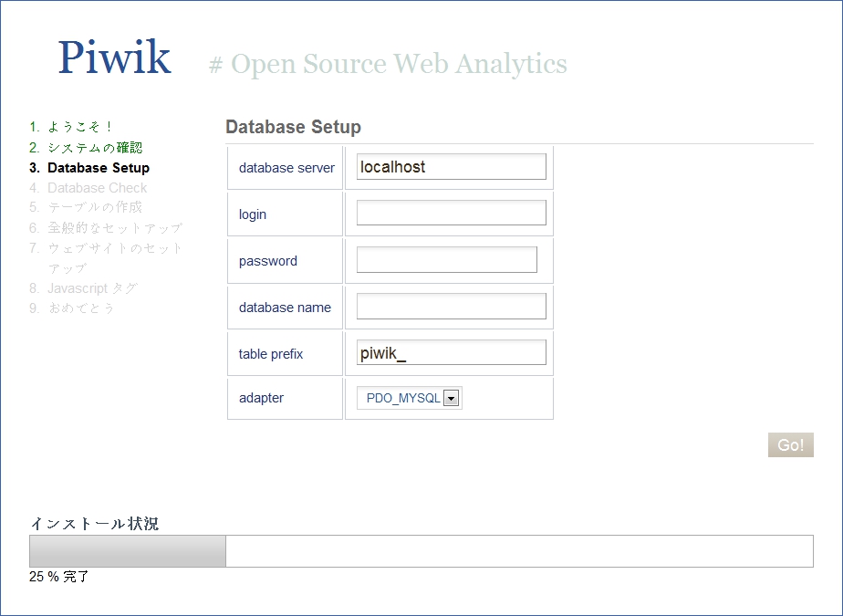This screenshot has height=616, width=843.
Task: Click the password input field
Action: [x=446, y=258]
